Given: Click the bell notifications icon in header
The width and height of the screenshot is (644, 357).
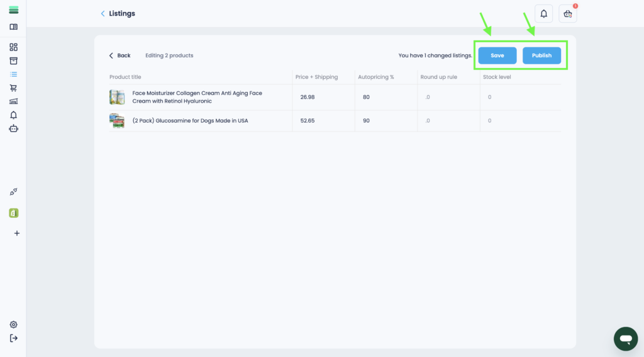Looking at the screenshot, I should [544, 14].
